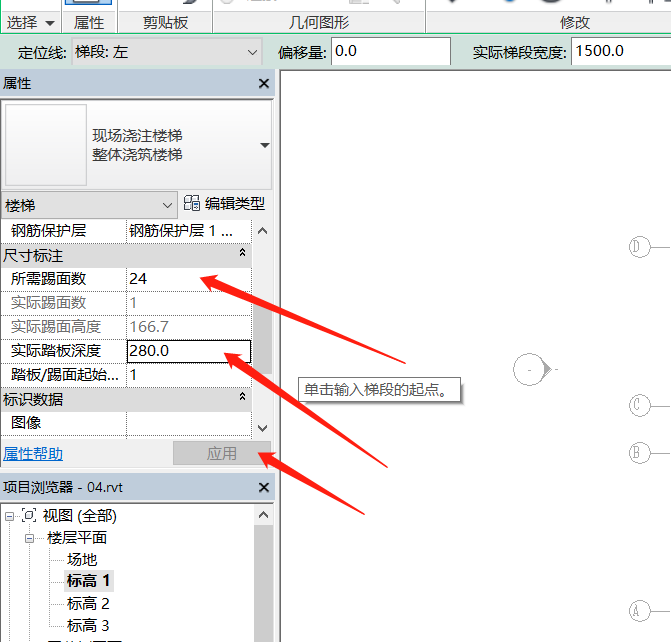Open the stair type selector dropdown
This screenshot has width=671, height=642.
pos(264,145)
